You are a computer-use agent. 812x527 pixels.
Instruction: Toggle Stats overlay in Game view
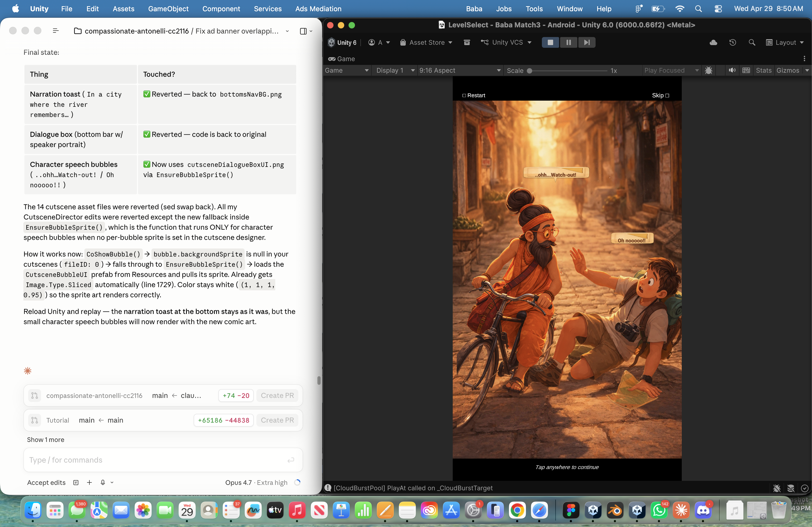763,70
